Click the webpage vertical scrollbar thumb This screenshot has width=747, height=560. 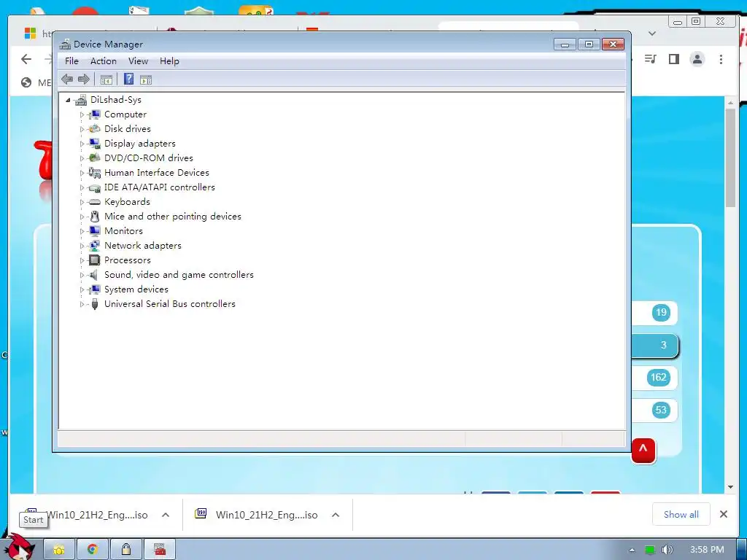730,157
